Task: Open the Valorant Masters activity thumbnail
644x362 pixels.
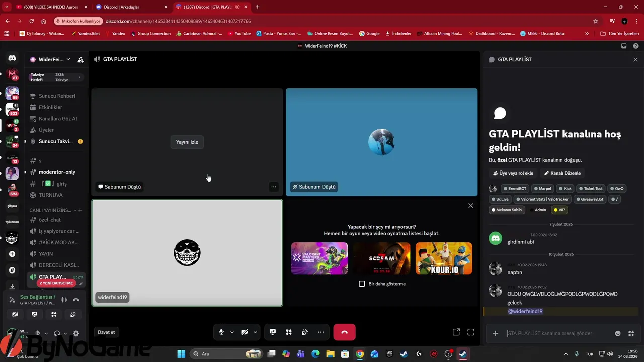Action: pyautogui.click(x=319, y=258)
